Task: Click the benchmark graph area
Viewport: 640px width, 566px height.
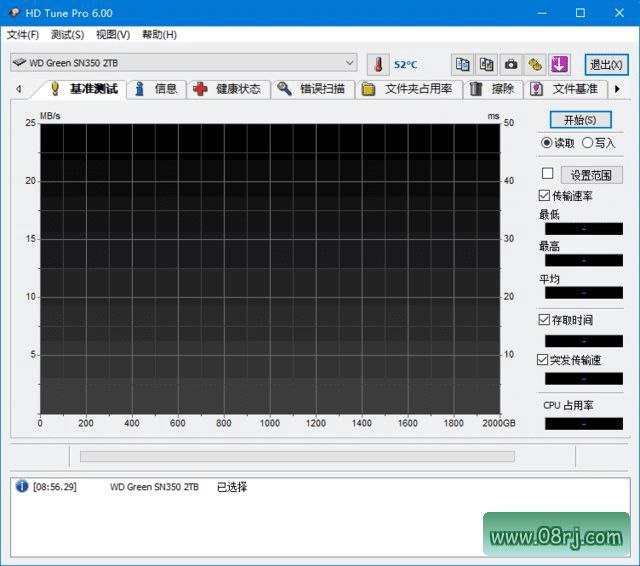Action: coord(270,269)
